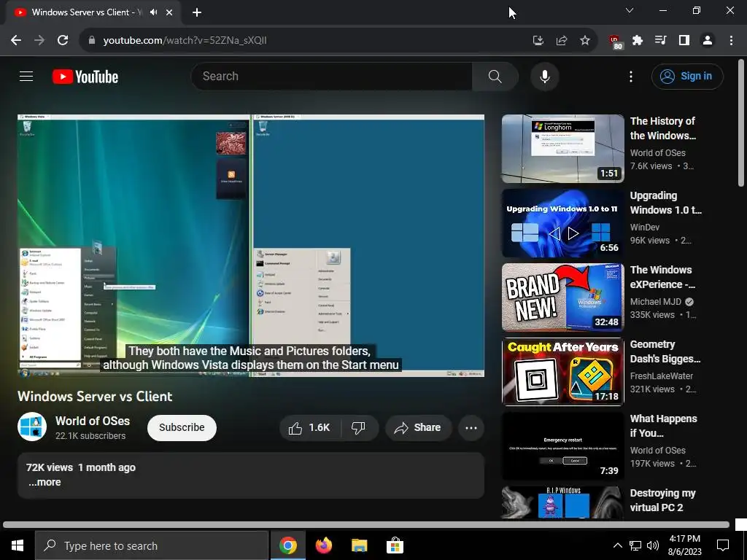747x560 pixels.
Task: Dislike the video with thumbs down
Action: pyautogui.click(x=359, y=427)
